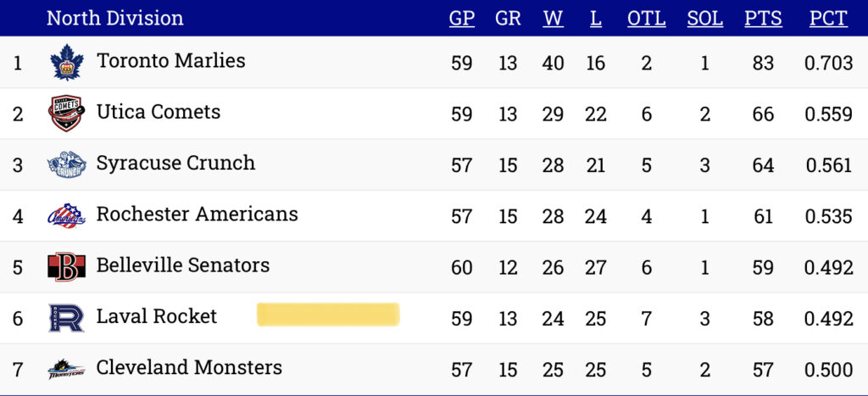The image size is (868, 396).
Task: Sort standings by the L column
Action: pos(596,19)
